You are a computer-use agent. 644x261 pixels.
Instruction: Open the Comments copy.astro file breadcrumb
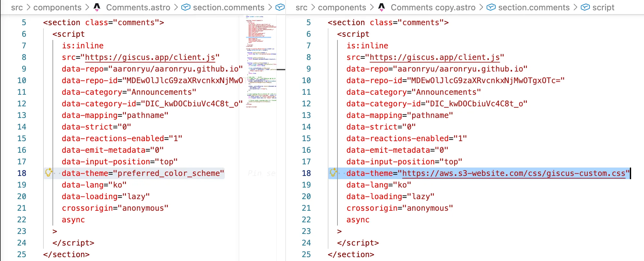coord(433,7)
